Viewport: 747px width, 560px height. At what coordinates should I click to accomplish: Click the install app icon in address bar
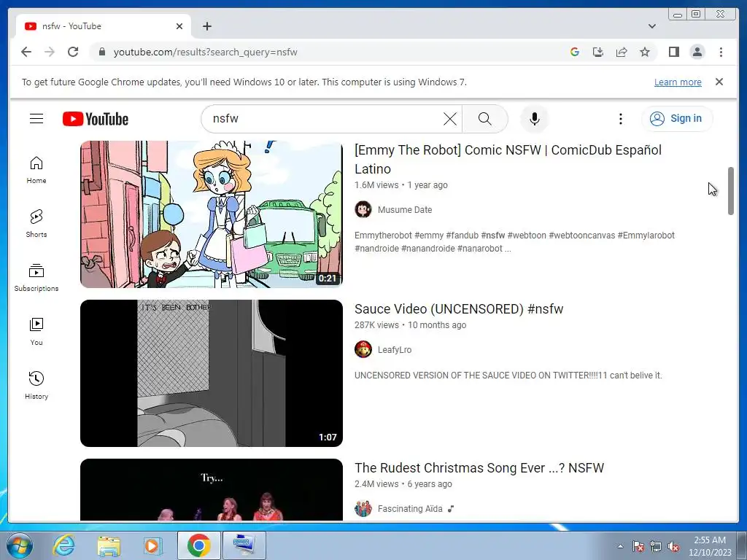598,52
